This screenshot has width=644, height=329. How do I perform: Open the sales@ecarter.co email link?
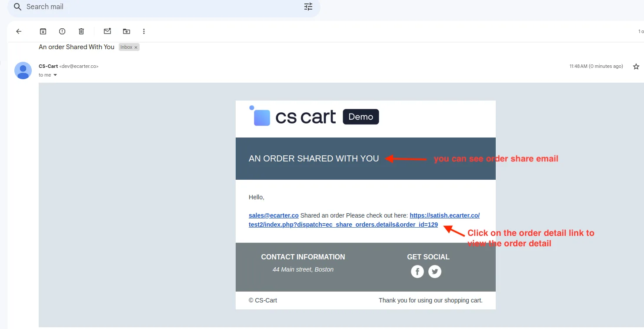pyautogui.click(x=274, y=215)
